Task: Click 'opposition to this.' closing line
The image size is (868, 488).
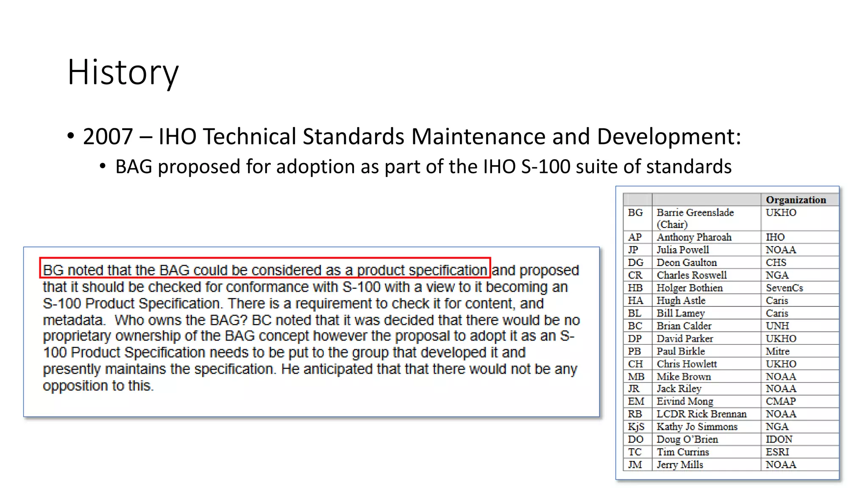Action: pos(98,386)
